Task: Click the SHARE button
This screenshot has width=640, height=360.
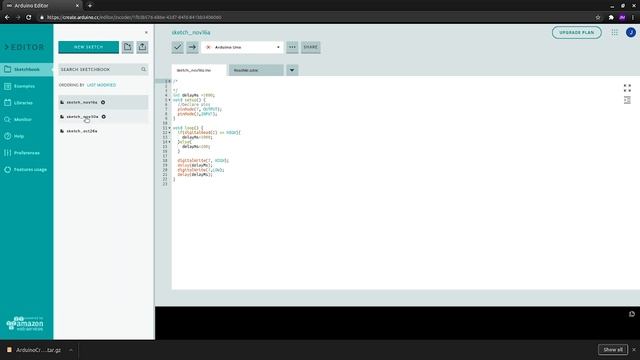Action: [x=311, y=47]
